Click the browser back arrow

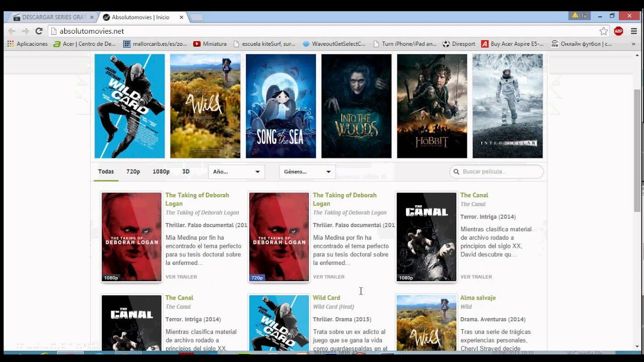click(12, 31)
